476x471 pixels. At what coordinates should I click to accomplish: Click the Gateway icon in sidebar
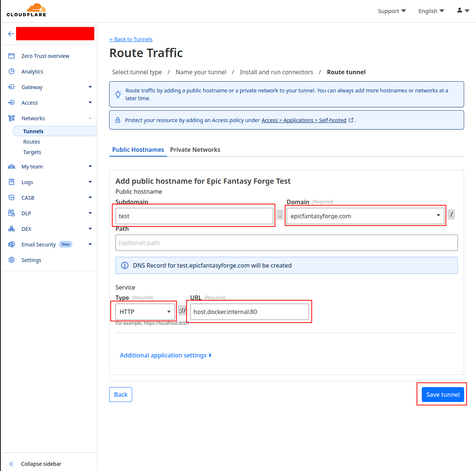point(12,87)
